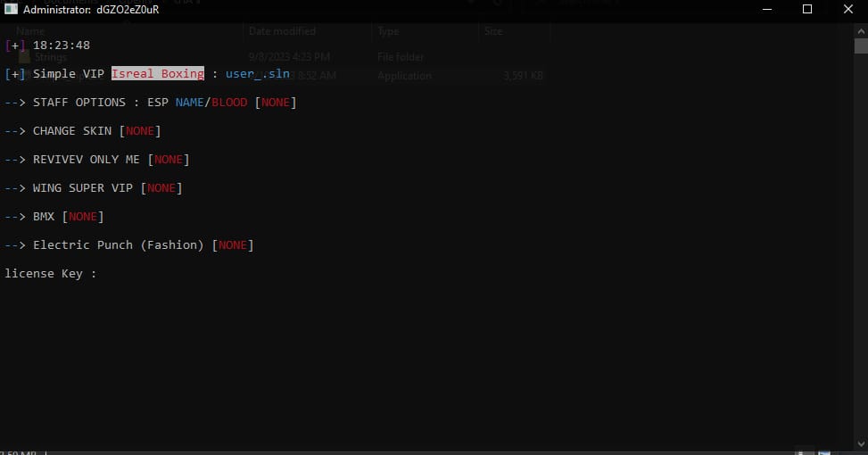
Task: Maximize the Administrator console window
Action: click(x=807, y=10)
